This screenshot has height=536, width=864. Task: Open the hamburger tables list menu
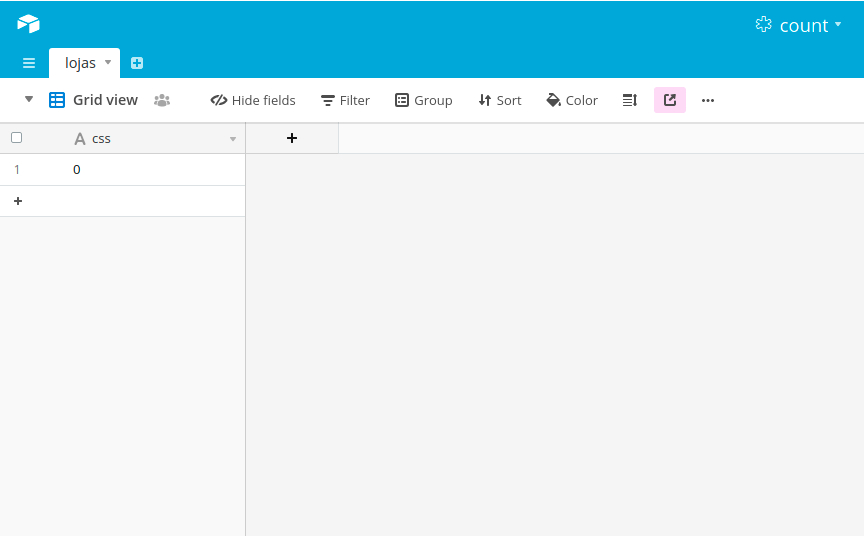[29, 63]
